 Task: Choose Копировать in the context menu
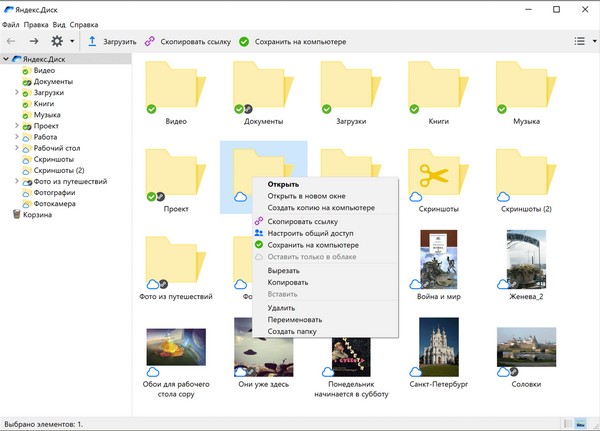pos(325,282)
